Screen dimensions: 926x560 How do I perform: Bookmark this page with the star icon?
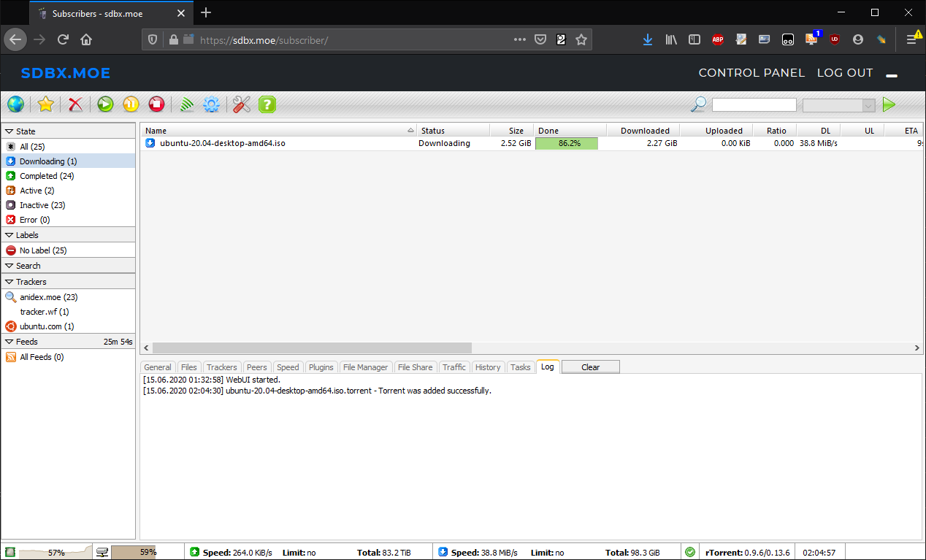(x=581, y=39)
